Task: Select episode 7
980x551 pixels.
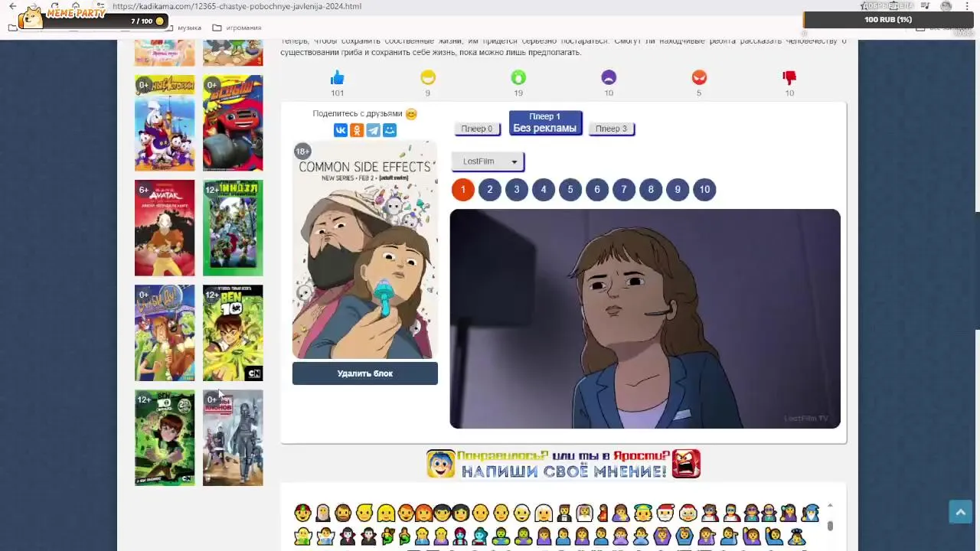Action: point(624,190)
